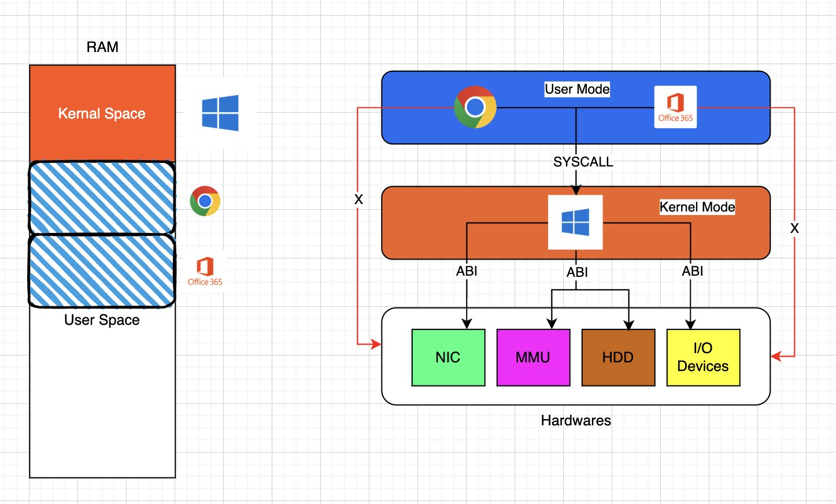The height and width of the screenshot is (504, 836).
Task: Click the SYSCALL connector label
Action: (583, 162)
